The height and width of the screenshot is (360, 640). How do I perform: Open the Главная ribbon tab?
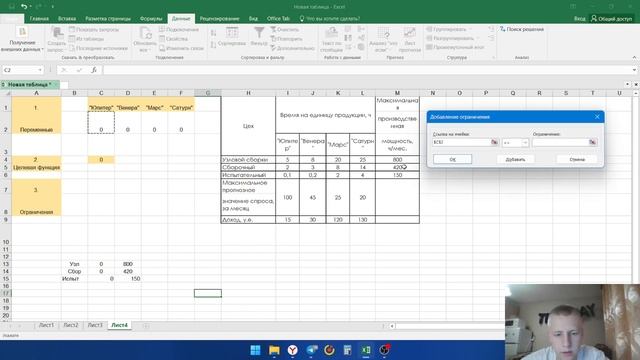pyautogui.click(x=39, y=18)
